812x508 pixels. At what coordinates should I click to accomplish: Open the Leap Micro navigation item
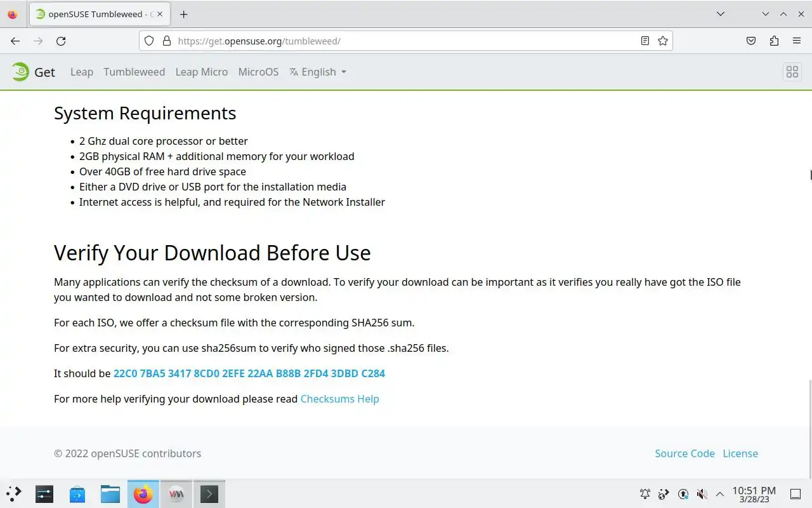pyautogui.click(x=202, y=72)
